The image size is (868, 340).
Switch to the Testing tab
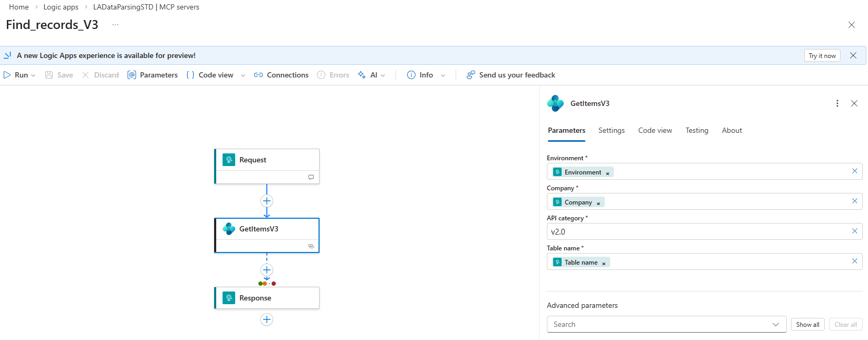click(x=697, y=130)
